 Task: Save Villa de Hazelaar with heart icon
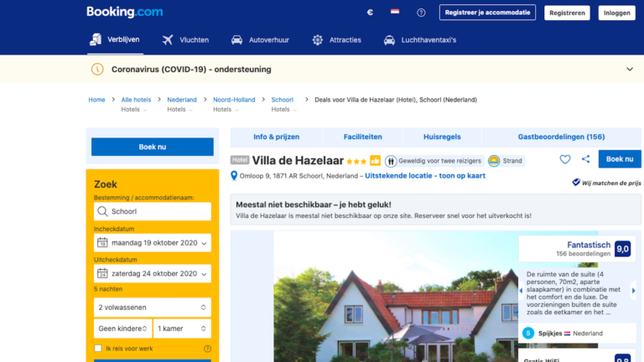[565, 159]
